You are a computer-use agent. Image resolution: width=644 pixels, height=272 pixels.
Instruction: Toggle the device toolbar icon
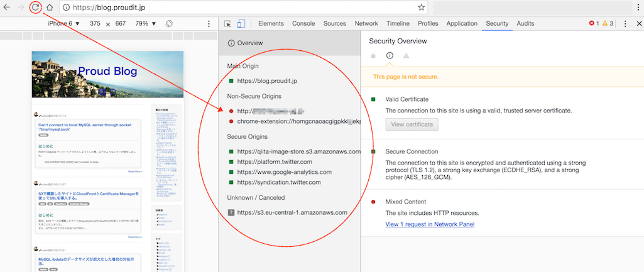pos(241,24)
